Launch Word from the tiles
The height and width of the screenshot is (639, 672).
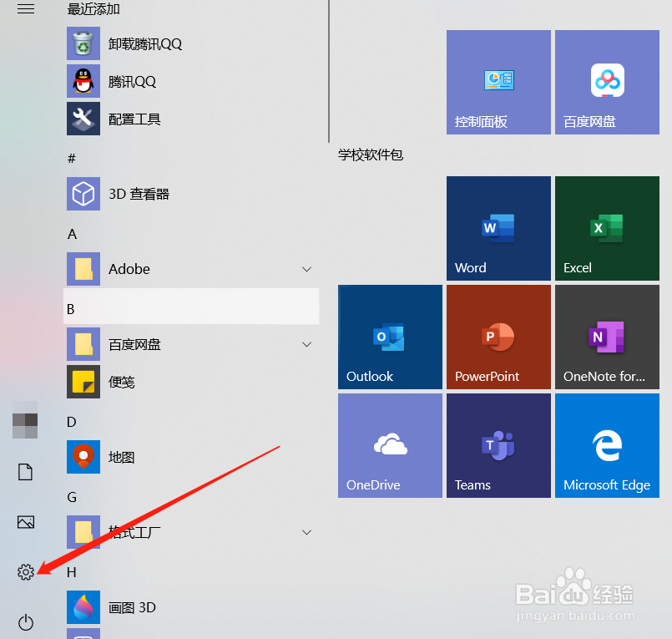coord(498,229)
